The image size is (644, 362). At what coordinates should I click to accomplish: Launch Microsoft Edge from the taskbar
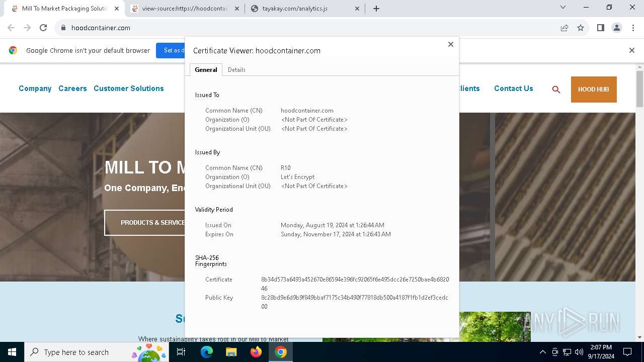click(x=207, y=352)
